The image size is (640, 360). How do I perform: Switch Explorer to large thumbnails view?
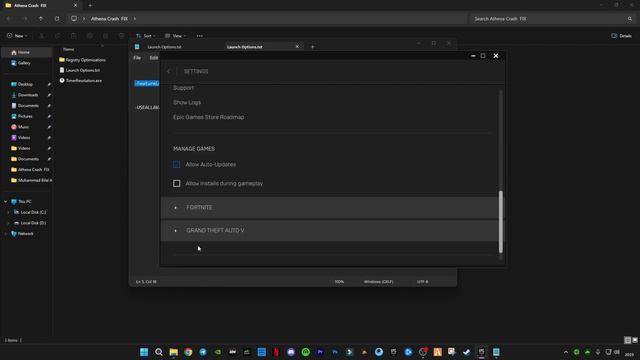635,340
